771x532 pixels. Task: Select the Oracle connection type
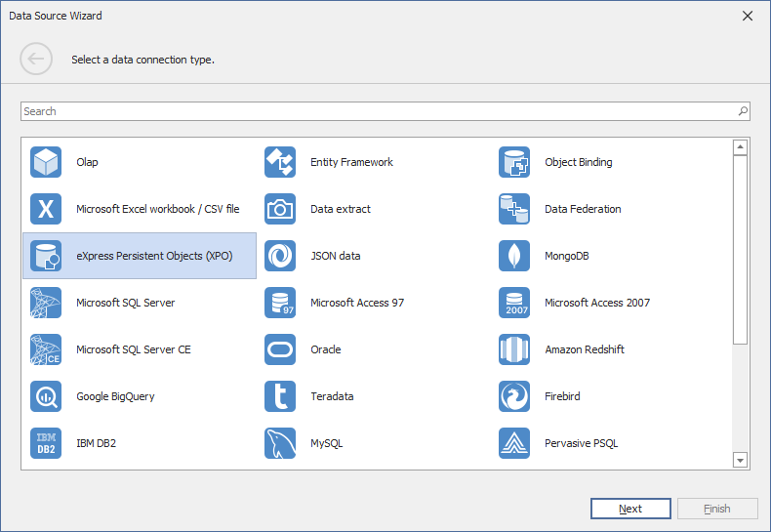(x=325, y=349)
